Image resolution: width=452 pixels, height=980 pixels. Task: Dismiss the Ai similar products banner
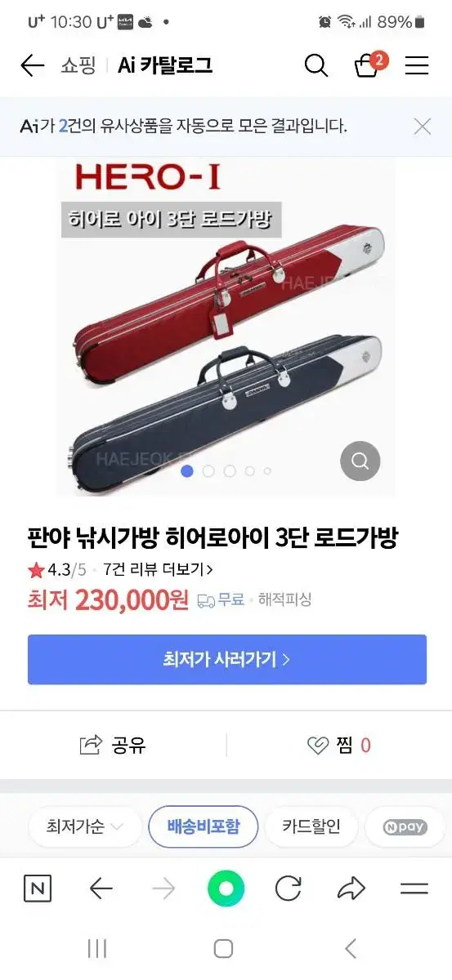[x=423, y=126]
